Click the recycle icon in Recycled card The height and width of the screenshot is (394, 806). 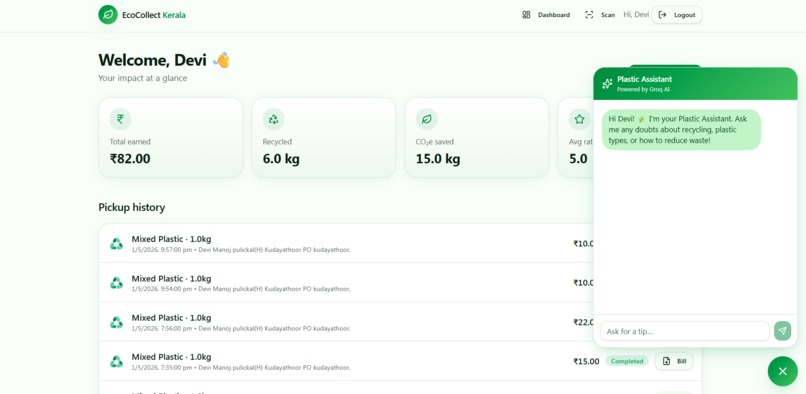click(x=273, y=119)
